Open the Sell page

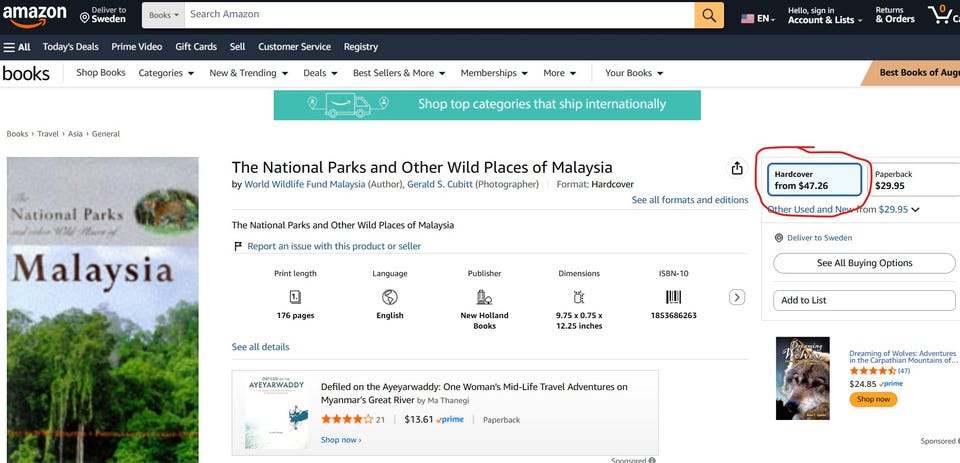[x=238, y=47]
